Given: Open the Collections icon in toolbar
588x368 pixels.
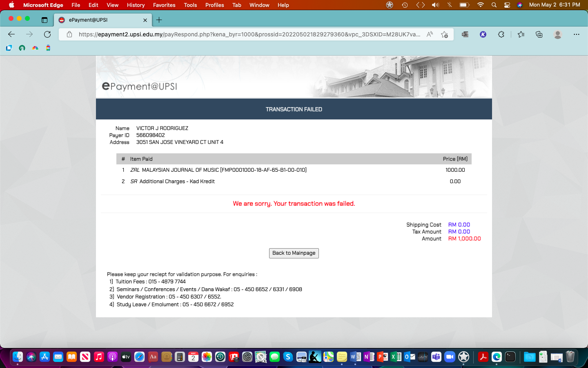Looking at the screenshot, I should click(539, 34).
